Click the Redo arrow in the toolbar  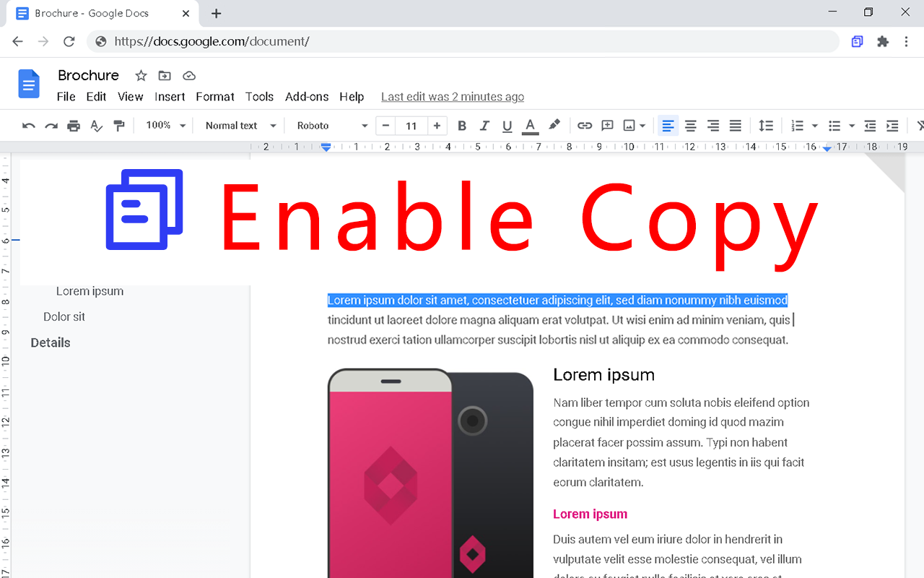[x=51, y=126]
